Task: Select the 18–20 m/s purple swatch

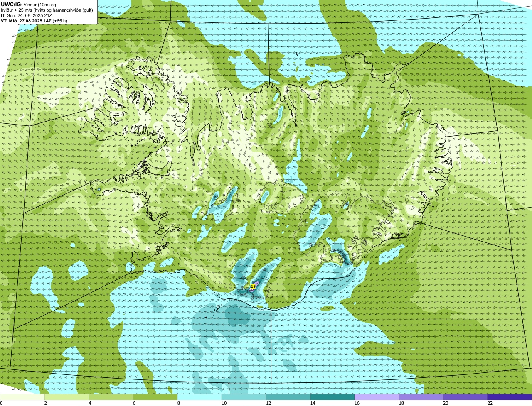Action: coord(421,397)
